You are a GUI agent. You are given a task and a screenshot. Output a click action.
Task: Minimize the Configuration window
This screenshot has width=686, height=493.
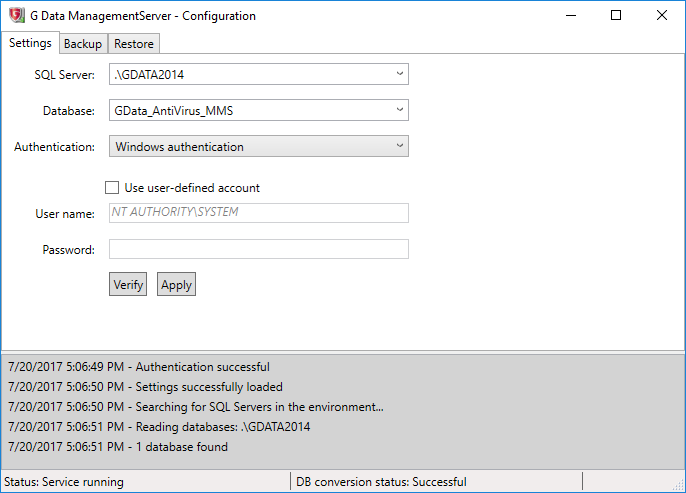571,15
